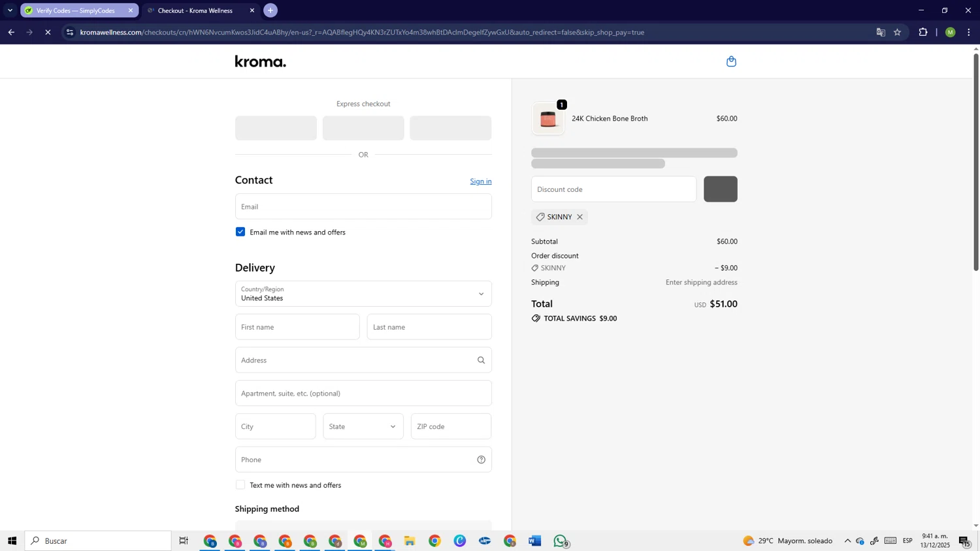Viewport: 980px width, 551px height.
Task: Open the Chrome three-dot menu
Action: click(x=969, y=32)
